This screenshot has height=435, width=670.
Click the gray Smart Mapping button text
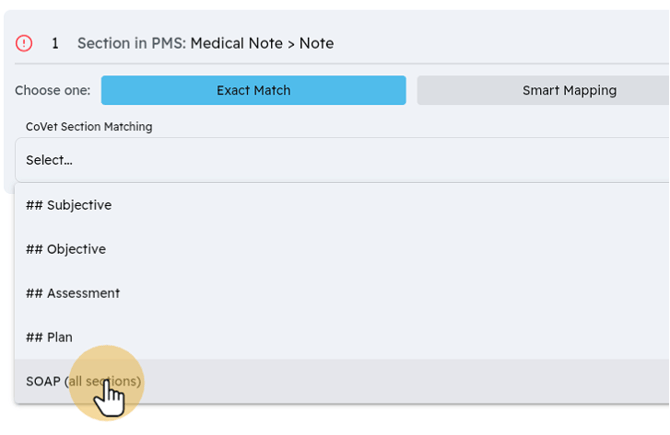(x=570, y=90)
